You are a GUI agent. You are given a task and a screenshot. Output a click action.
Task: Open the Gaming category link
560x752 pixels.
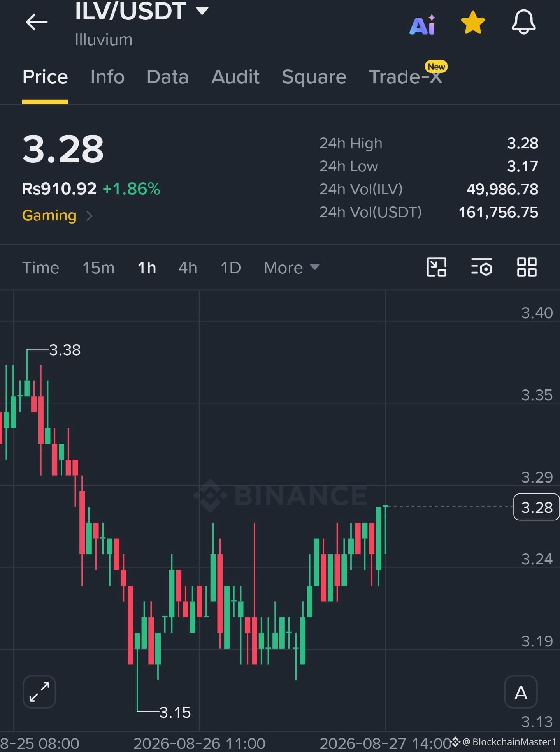click(x=49, y=215)
